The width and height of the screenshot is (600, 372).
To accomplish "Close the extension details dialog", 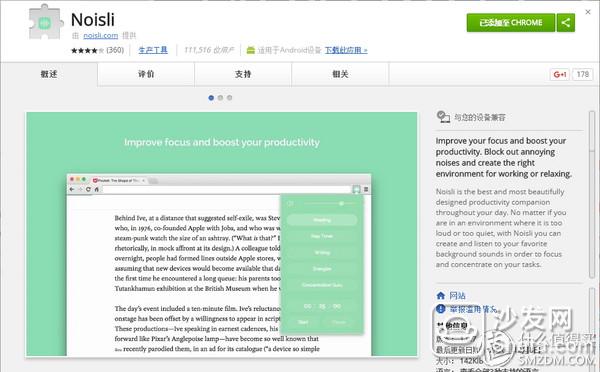I will tap(588, 12).
